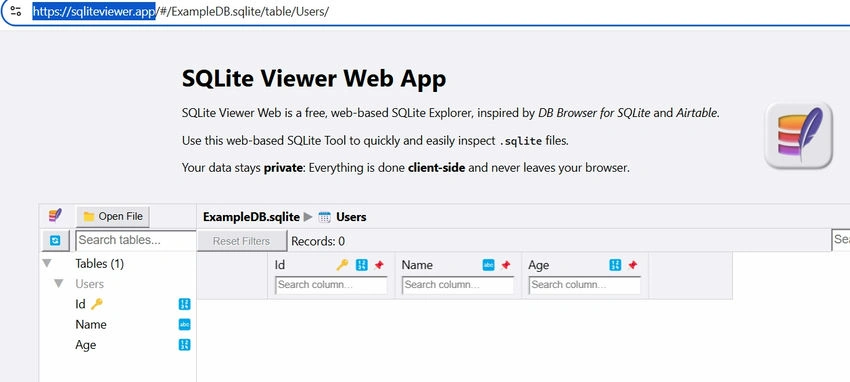The width and height of the screenshot is (850, 382).
Task: Select the Id column in sidebar tree
Action: click(80, 305)
